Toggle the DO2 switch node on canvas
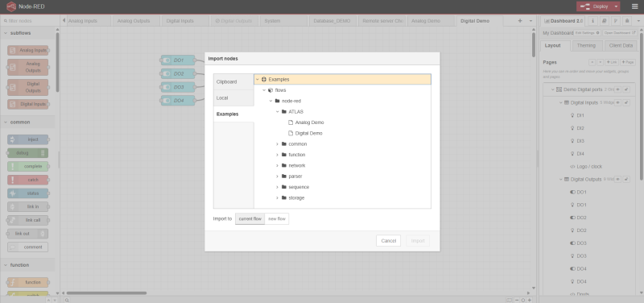The width and height of the screenshot is (644, 303). [x=167, y=74]
